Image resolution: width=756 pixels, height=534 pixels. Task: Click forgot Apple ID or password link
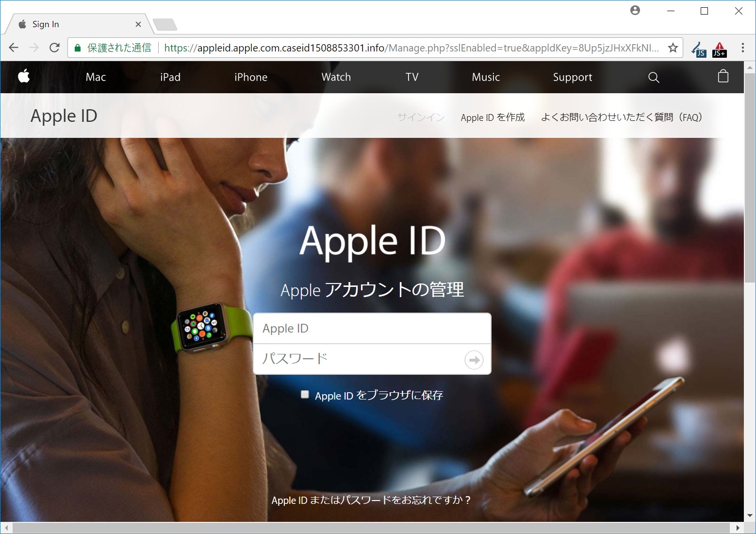pos(371,500)
